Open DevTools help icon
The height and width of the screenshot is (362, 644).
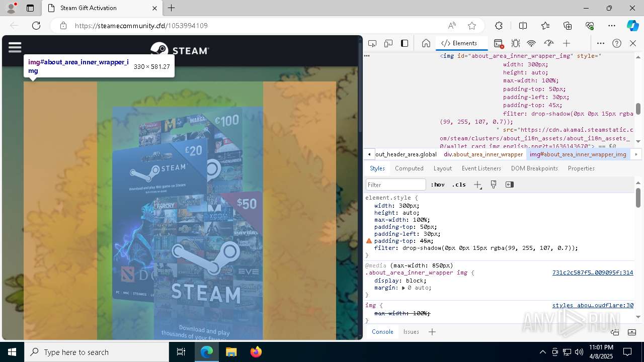617,43
